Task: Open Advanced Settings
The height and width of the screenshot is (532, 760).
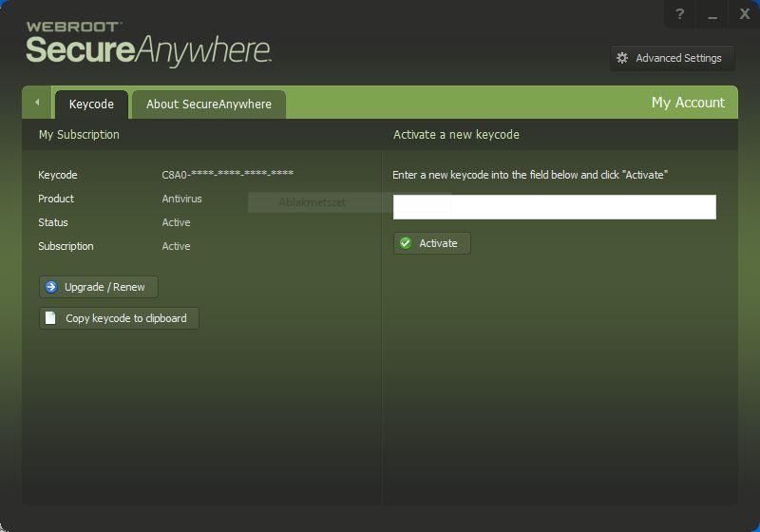Action: tap(672, 58)
